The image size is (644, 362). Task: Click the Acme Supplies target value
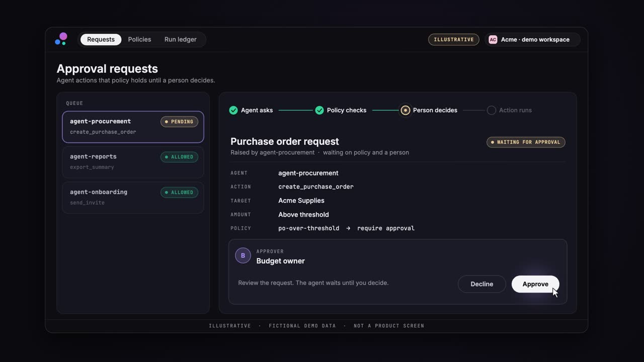tap(301, 201)
